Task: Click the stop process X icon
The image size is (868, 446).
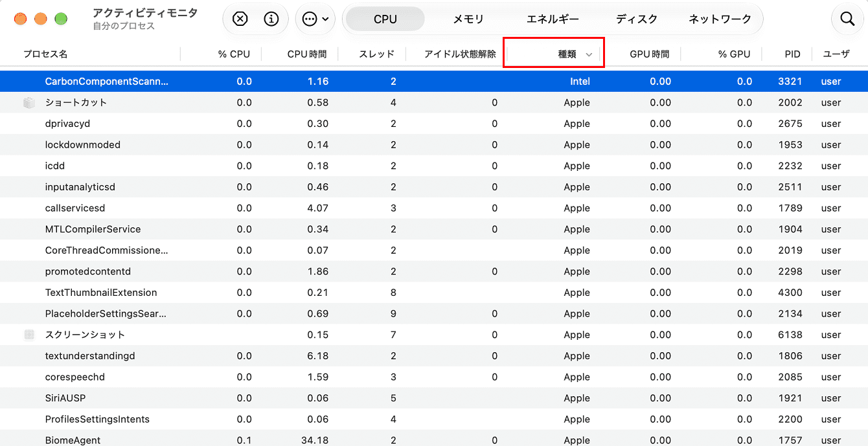Action: [240, 19]
